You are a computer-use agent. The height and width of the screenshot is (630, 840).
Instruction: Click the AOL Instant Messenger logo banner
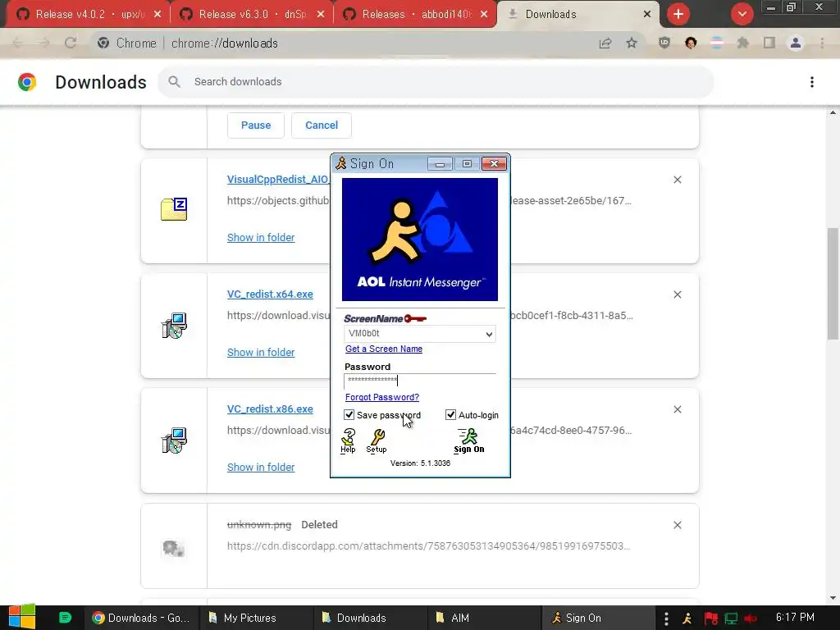[419, 240]
